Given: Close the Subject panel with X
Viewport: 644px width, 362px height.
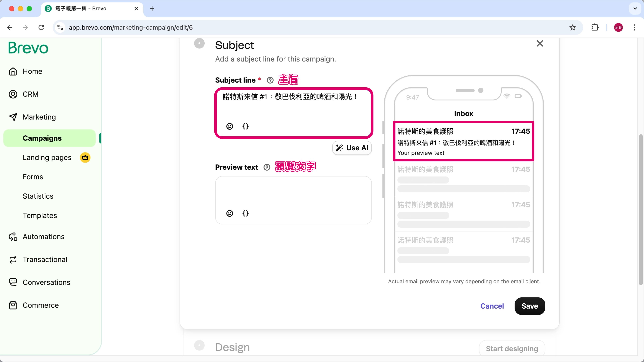Looking at the screenshot, I should (540, 43).
